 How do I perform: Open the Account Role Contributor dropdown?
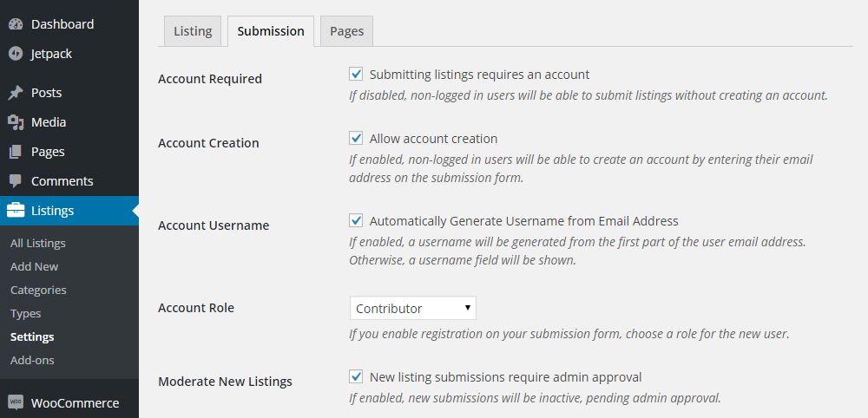[413, 308]
